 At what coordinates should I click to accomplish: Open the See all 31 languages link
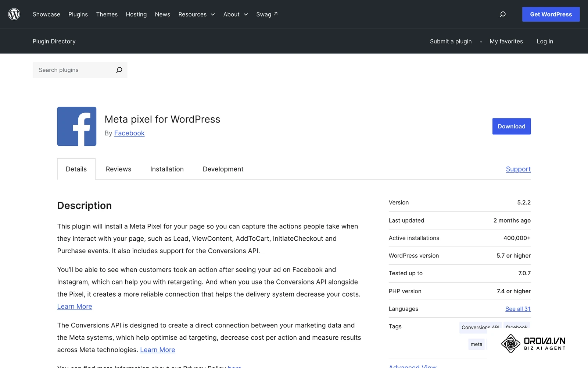point(518,309)
